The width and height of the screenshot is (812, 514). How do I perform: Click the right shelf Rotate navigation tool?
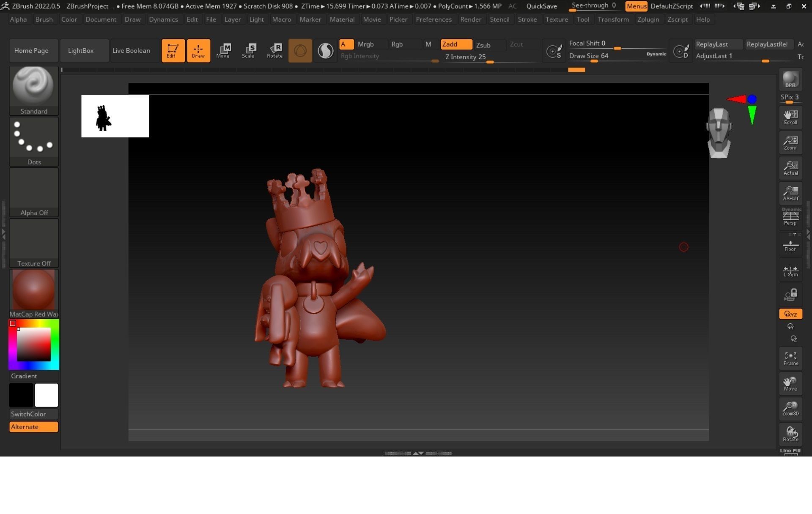tap(790, 434)
